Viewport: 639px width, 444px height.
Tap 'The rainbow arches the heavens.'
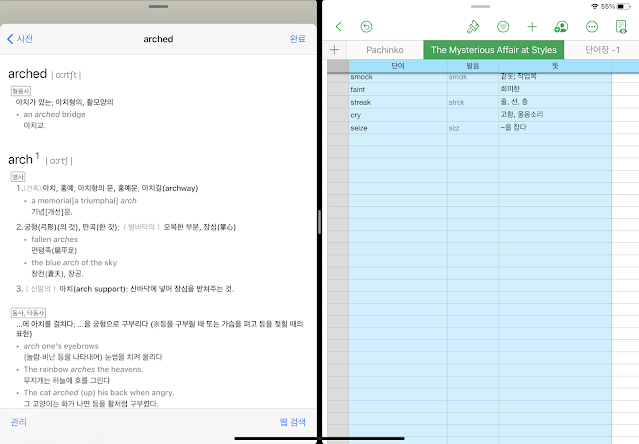[x=84, y=369]
